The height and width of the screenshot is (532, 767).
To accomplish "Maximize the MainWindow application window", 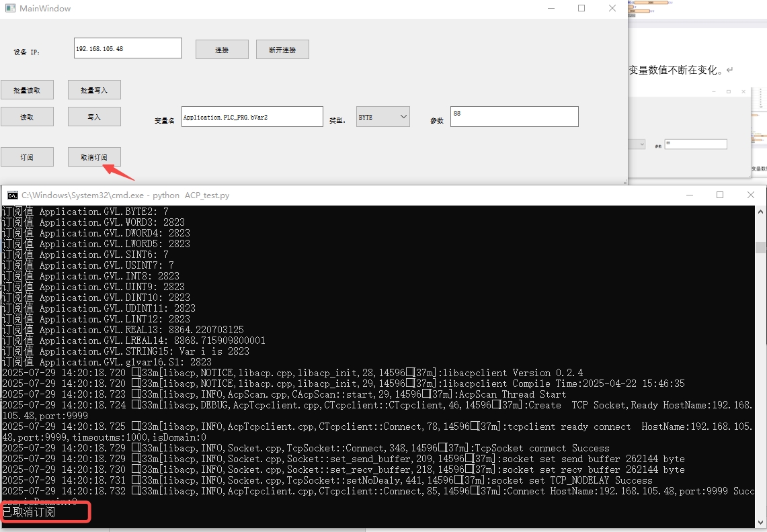I will 581,9.
